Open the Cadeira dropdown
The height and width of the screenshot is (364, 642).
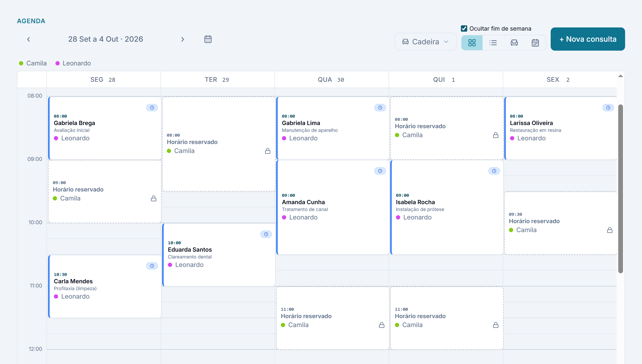tap(426, 42)
